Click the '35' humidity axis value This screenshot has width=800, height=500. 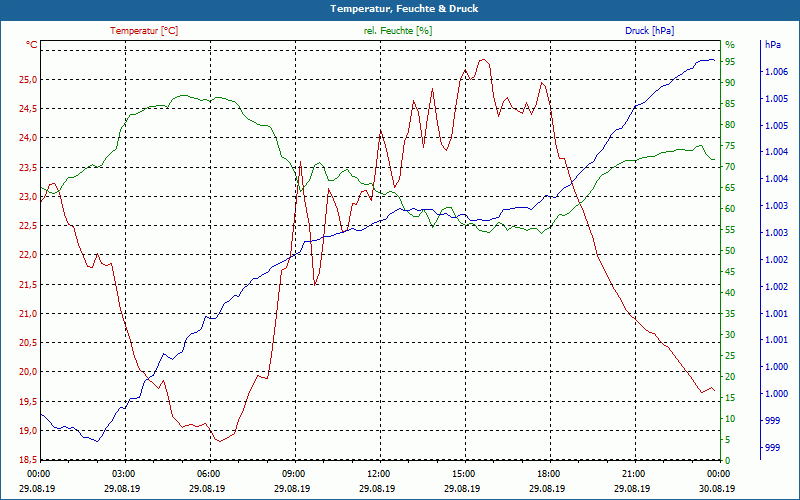(730, 314)
